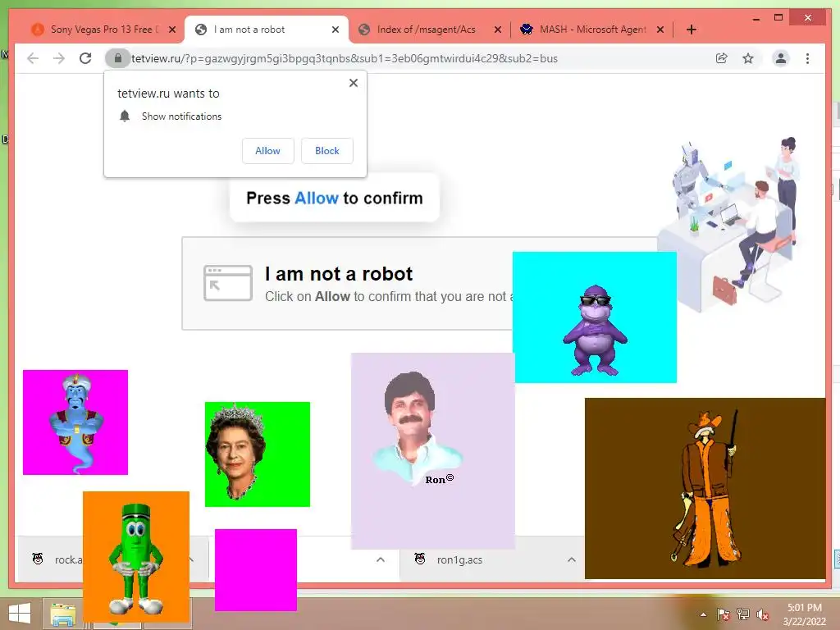The width and height of the screenshot is (840, 630).
Task: Click the office robot illustration
Action: pyautogui.click(x=729, y=224)
